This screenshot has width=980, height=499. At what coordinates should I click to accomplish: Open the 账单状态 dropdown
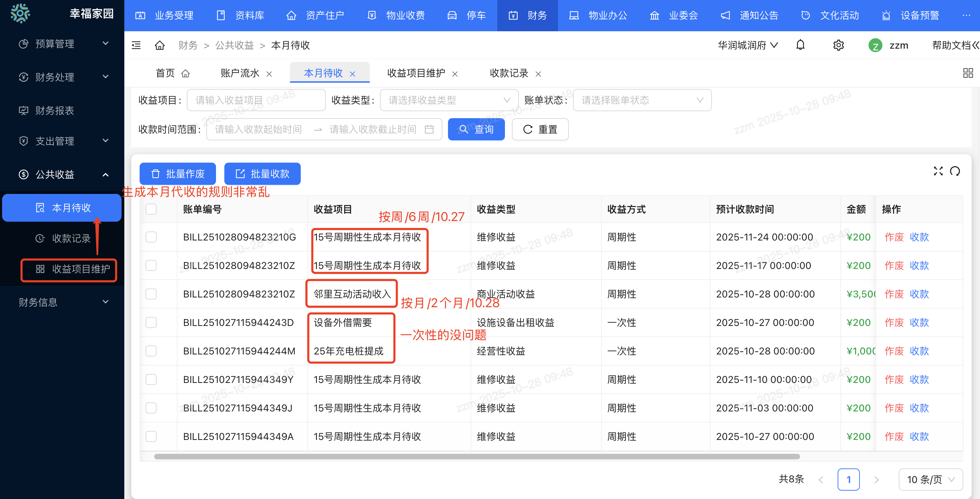tap(642, 100)
